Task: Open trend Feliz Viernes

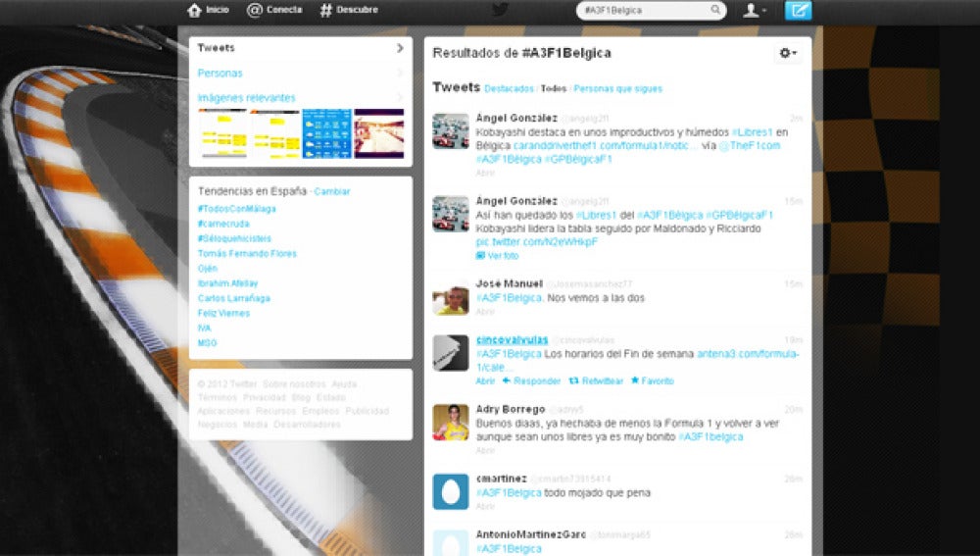Action: coord(223,314)
